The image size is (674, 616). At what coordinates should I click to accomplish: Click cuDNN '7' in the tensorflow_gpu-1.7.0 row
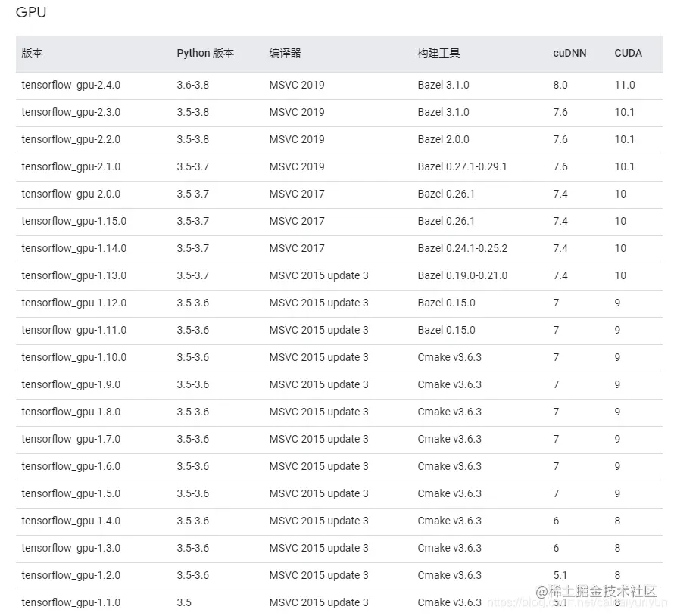pos(556,439)
